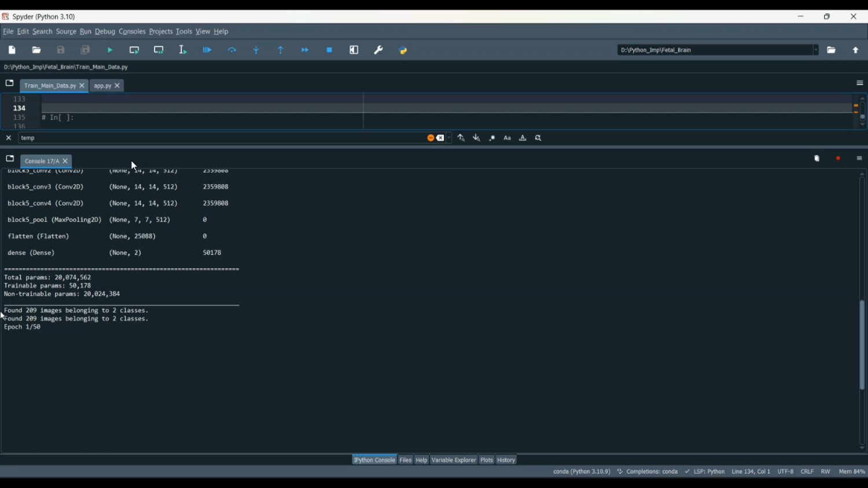Switch to the app.py tab
The height and width of the screenshot is (488, 868).
(x=102, y=86)
